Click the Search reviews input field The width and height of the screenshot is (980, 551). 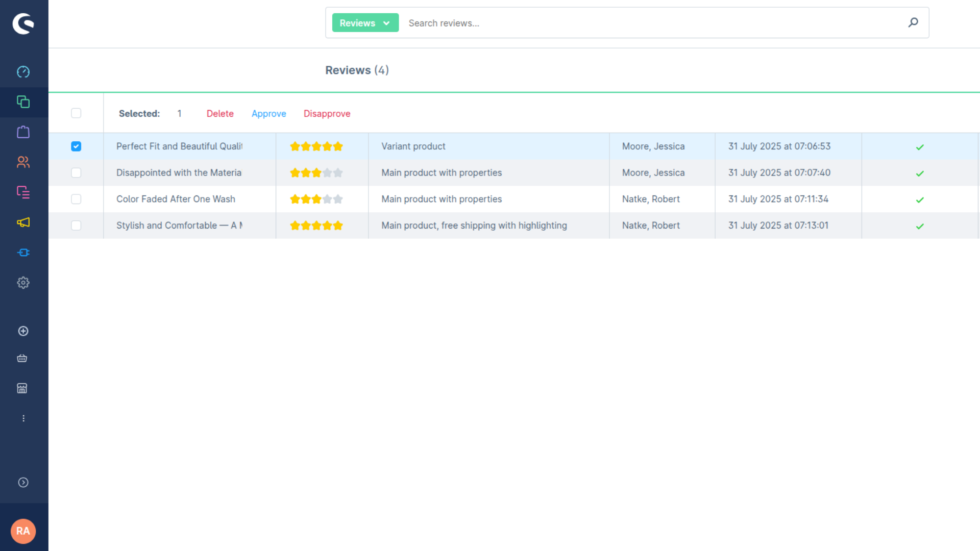tap(653, 23)
